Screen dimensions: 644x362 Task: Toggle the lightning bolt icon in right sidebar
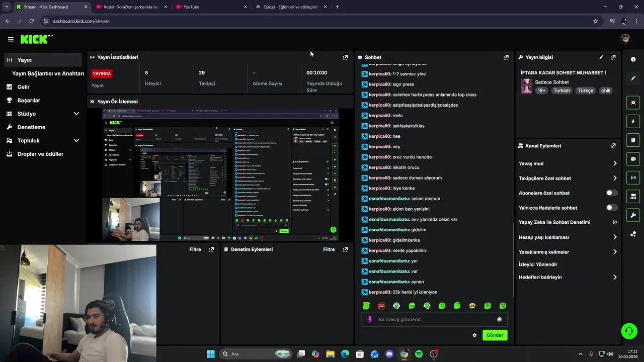point(633,121)
